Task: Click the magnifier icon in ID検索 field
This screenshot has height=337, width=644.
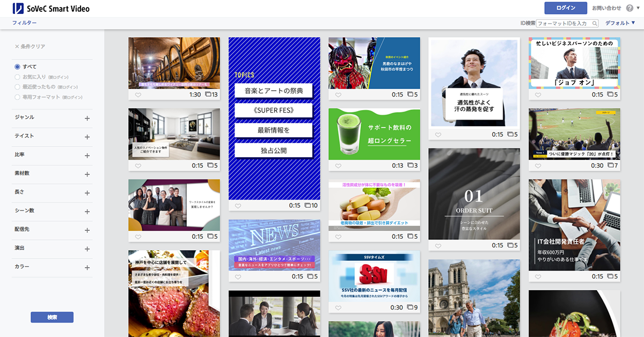Action: (x=595, y=24)
